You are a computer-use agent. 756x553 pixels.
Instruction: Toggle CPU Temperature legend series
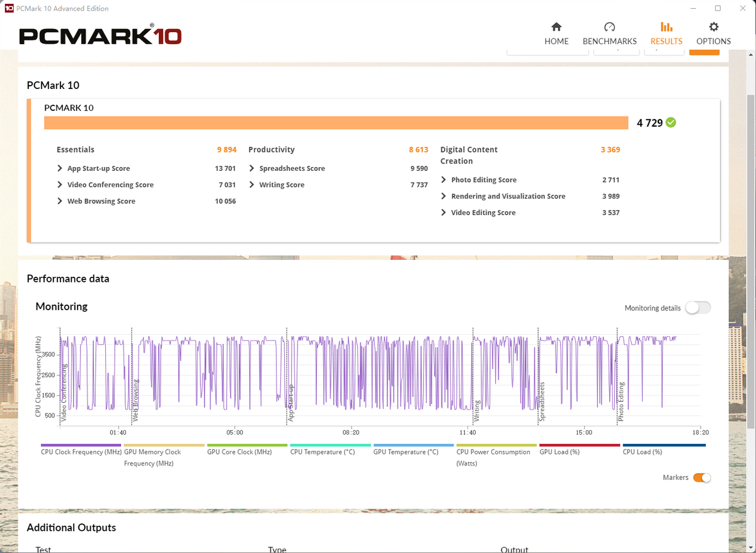pyautogui.click(x=331, y=450)
